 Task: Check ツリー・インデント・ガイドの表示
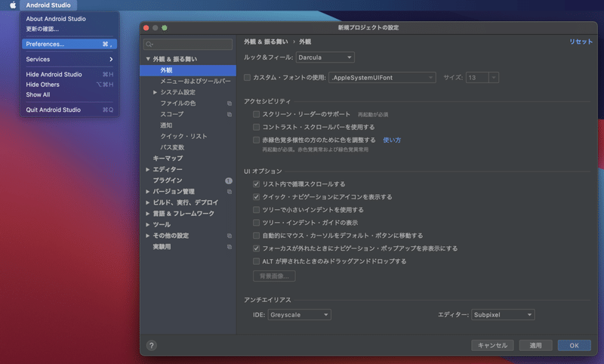point(256,223)
